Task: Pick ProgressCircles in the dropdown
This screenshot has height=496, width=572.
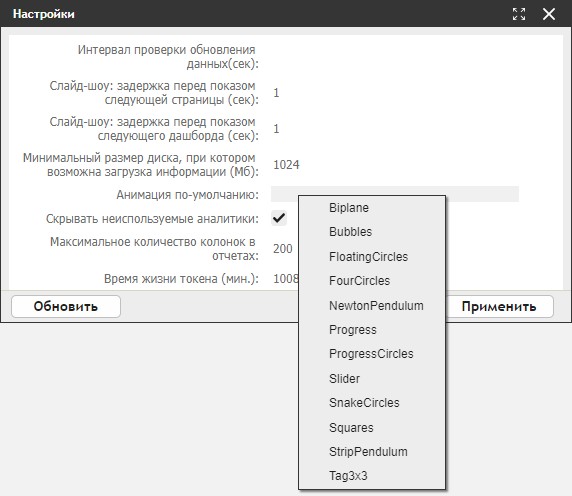Action: point(372,354)
